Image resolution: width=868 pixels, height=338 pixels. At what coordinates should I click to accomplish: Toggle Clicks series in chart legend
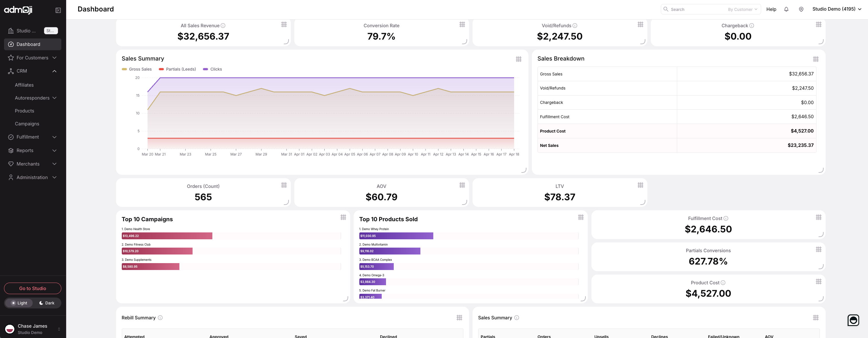click(x=212, y=69)
